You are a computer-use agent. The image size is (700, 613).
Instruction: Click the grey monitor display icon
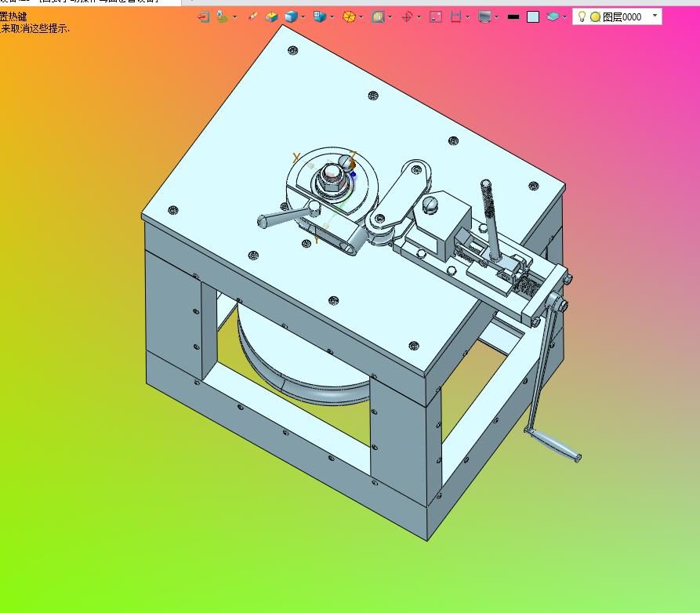[484, 17]
